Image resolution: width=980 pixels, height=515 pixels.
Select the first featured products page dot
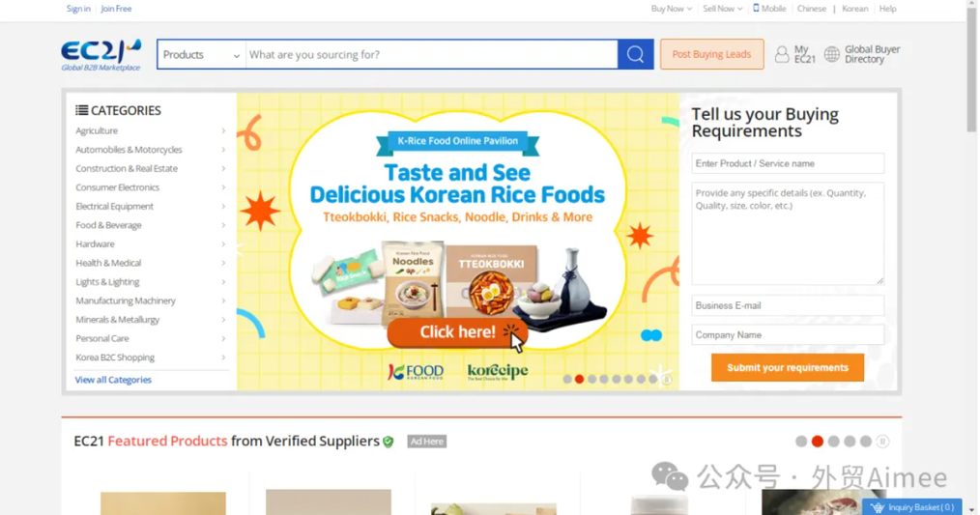[x=801, y=442]
